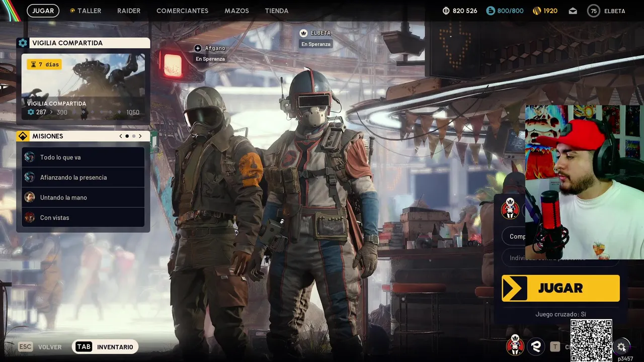644x362 pixels.
Task: Open the TIENDA tab
Action: (277, 11)
